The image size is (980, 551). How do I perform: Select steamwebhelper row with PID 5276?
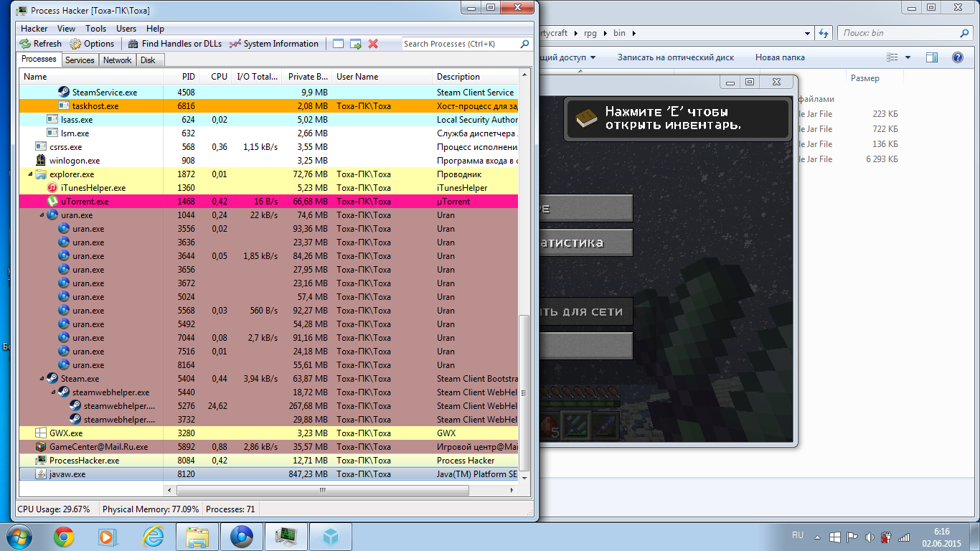[268, 406]
